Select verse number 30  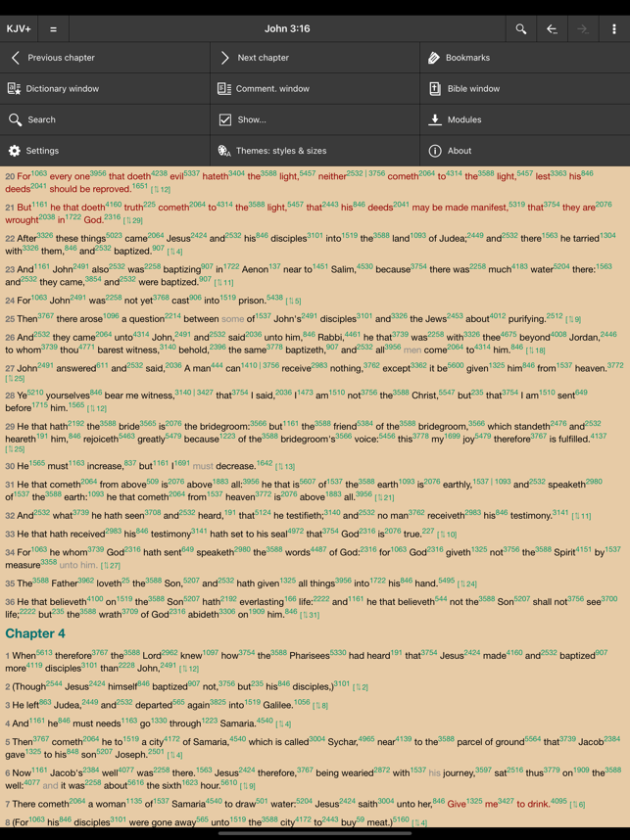(10, 467)
